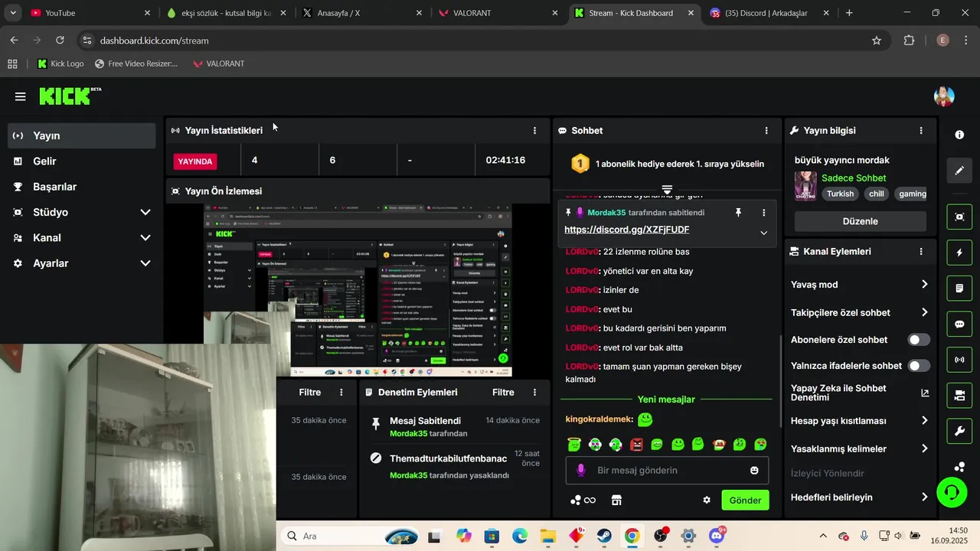Open the pinned message three-dot menu
This screenshot has height=551, width=980.
pos(763,212)
